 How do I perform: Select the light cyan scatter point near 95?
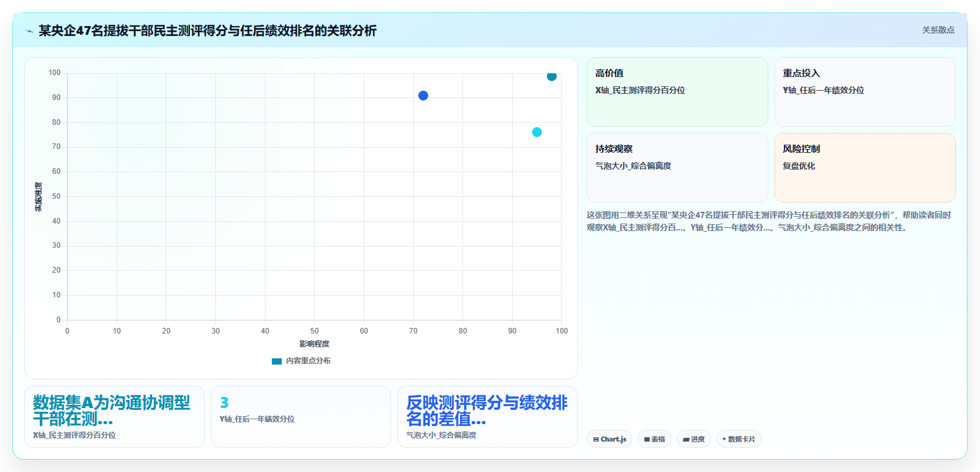[537, 132]
